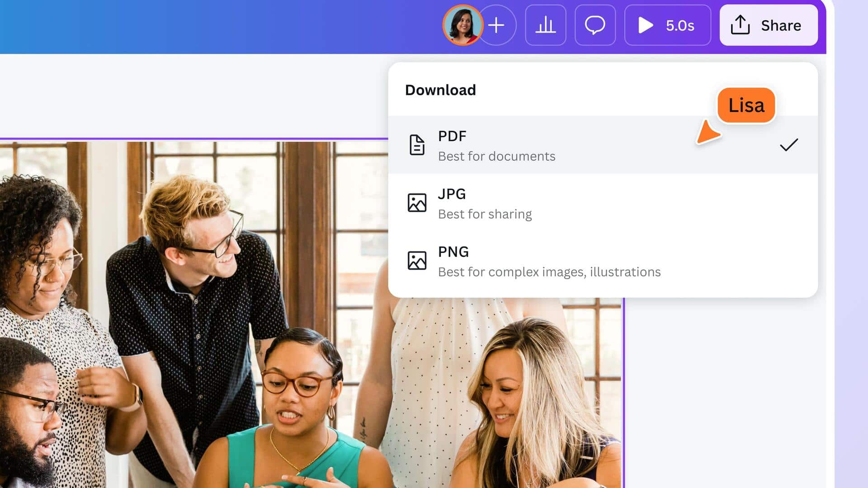Image resolution: width=868 pixels, height=488 pixels.
Task: Click the Download panel heading
Action: (440, 90)
